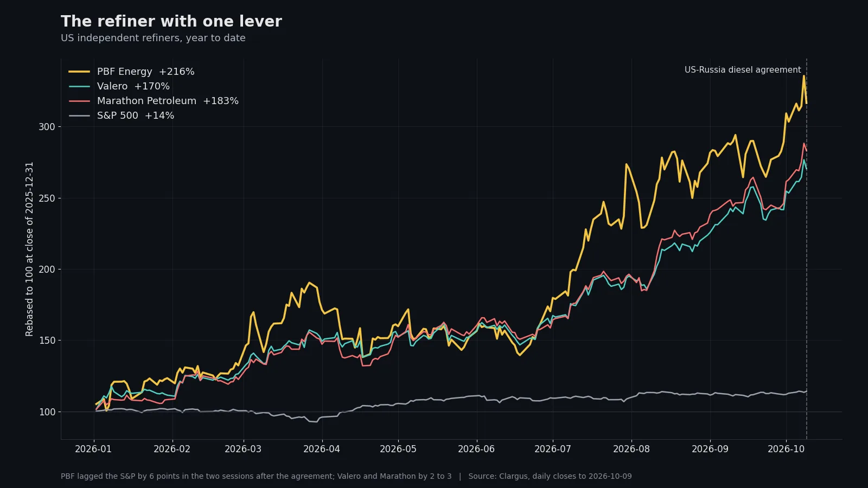Click the yellow PBF Energy legend line swatch
This screenshot has height=488, width=868.
(x=79, y=72)
